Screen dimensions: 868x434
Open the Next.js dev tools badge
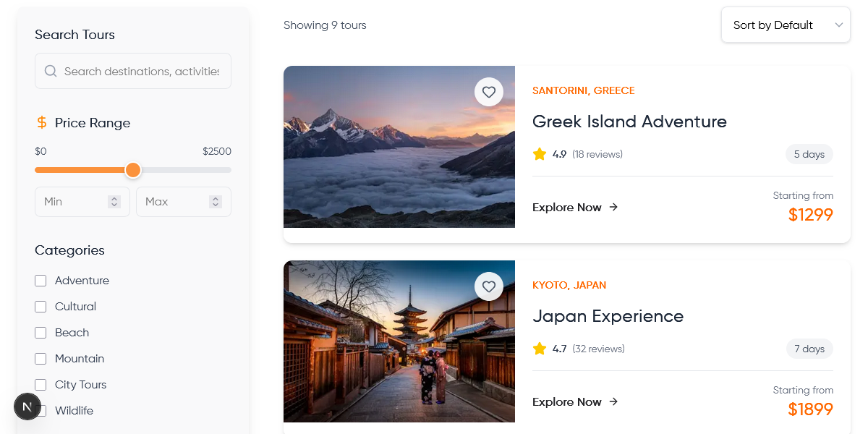(27, 407)
